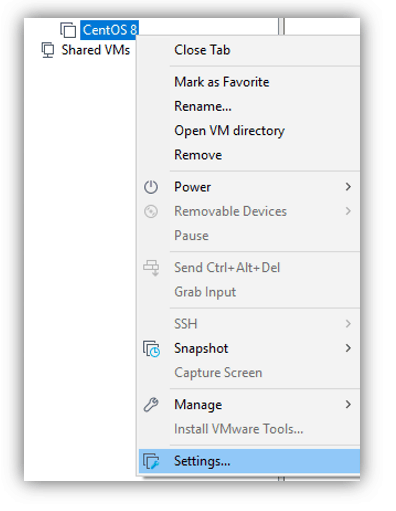This screenshot has width=396, height=511.
Task: Select Shared VMs in library tree
Action: (96, 50)
